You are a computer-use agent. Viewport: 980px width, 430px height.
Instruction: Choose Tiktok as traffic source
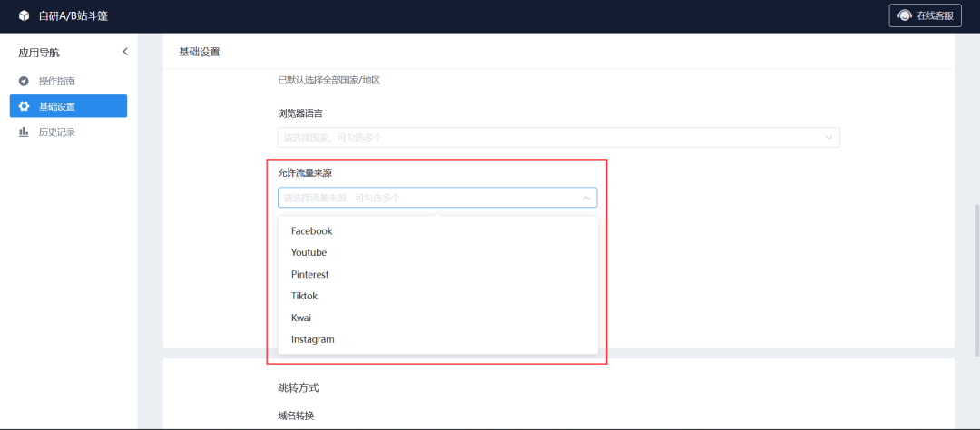click(x=438, y=297)
